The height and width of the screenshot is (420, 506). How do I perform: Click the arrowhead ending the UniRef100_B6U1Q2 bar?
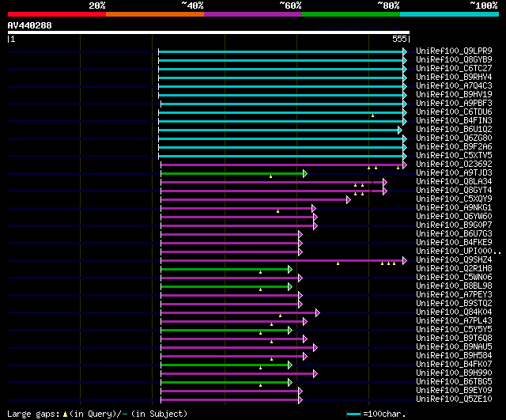coord(400,130)
